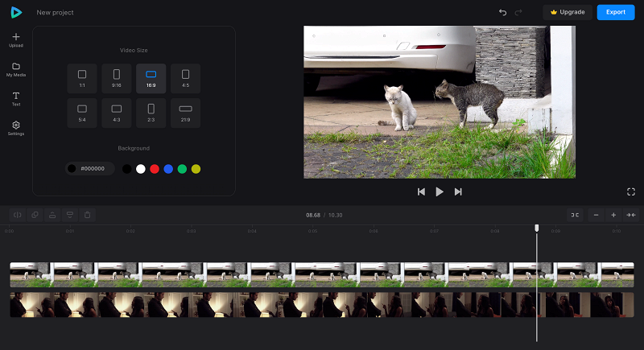Image resolution: width=644 pixels, height=350 pixels.
Task: Click the bring forward layer tool
Action: coord(52,215)
